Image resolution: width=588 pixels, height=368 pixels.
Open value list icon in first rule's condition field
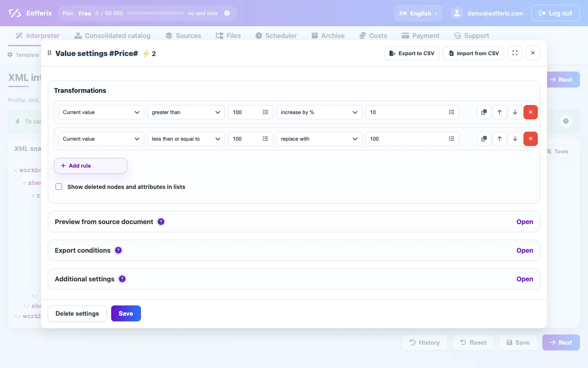[265, 112]
